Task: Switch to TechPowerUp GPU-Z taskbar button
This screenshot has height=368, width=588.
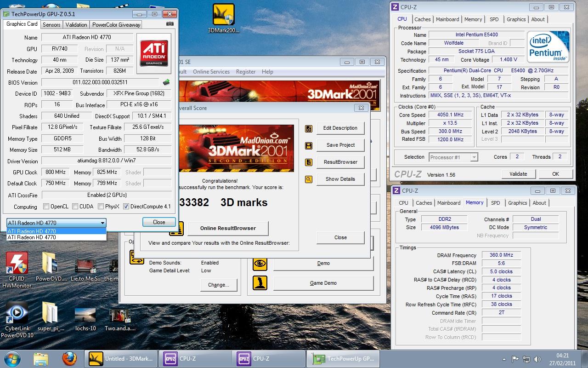Action: pos(344,359)
